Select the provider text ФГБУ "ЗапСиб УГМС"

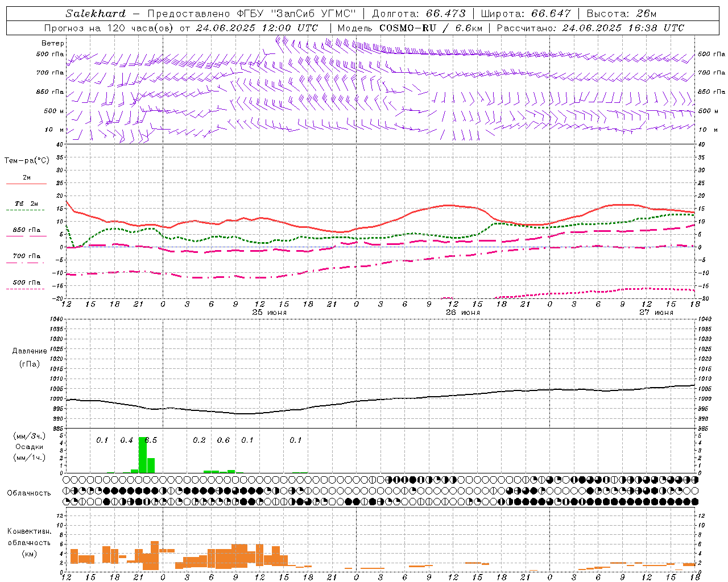[x=296, y=14]
